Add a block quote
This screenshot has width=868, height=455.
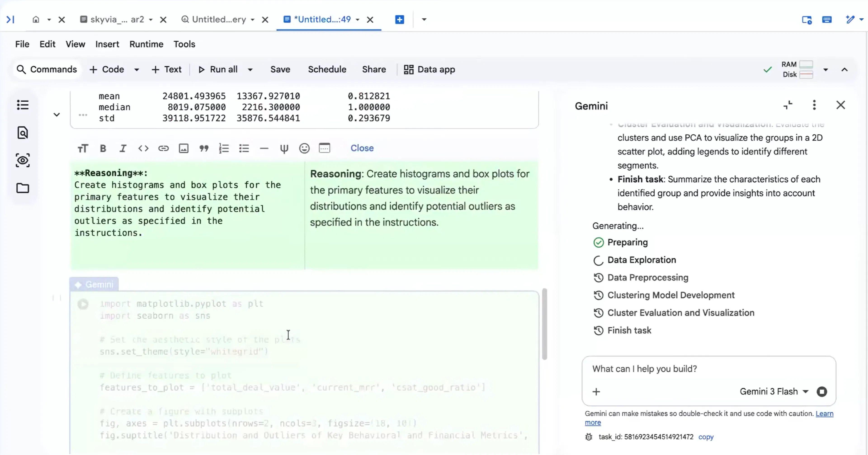[x=204, y=148]
